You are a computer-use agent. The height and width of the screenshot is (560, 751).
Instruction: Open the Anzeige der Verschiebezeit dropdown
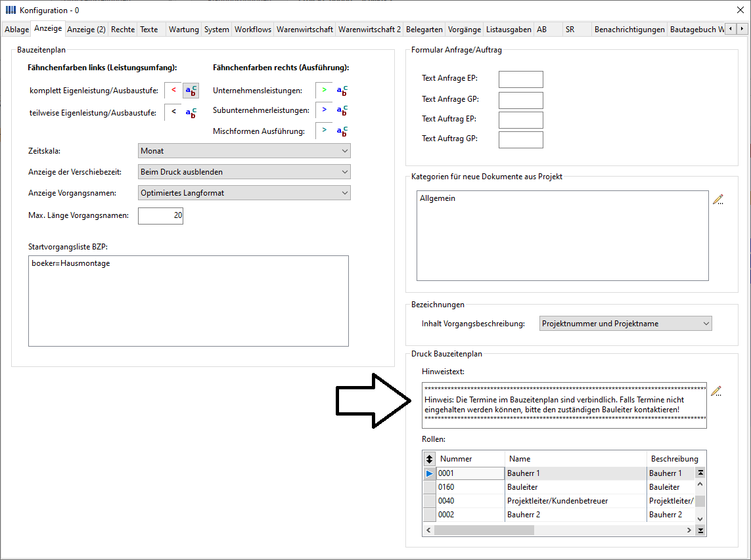coord(244,172)
